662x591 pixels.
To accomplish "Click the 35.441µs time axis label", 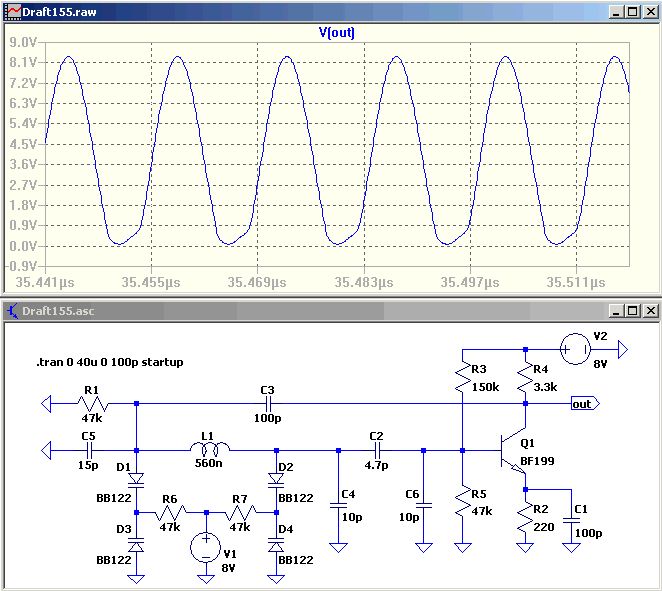I will coord(45,282).
